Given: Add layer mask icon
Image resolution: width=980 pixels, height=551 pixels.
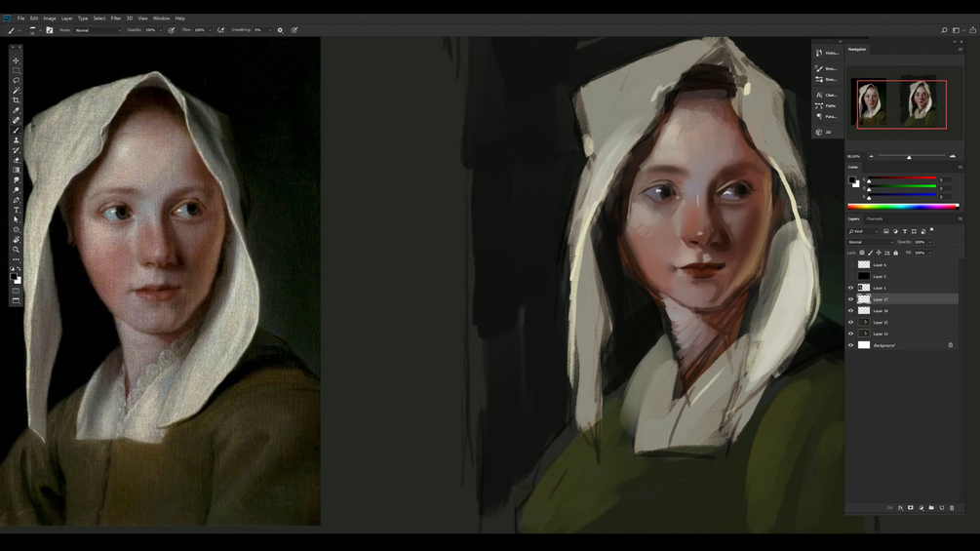Looking at the screenshot, I should click(x=911, y=508).
